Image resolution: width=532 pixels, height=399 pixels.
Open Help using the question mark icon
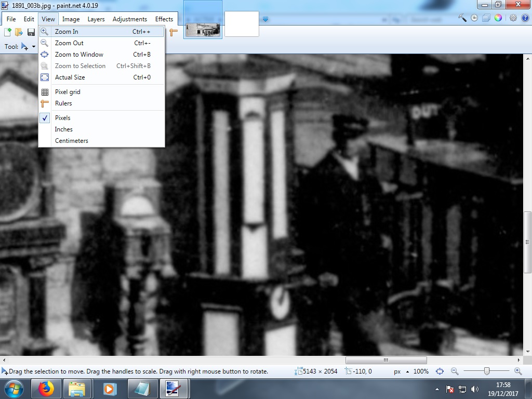(x=525, y=17)
